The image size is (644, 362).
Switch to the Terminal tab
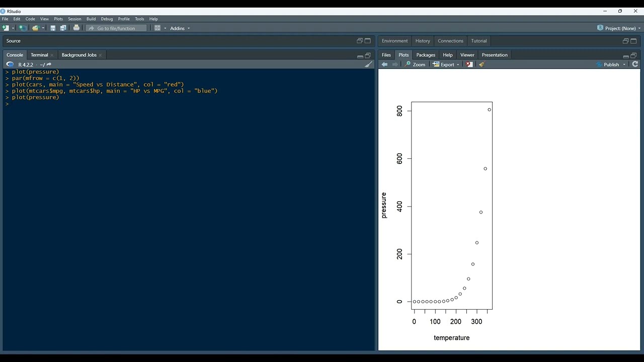click(39, 55)
